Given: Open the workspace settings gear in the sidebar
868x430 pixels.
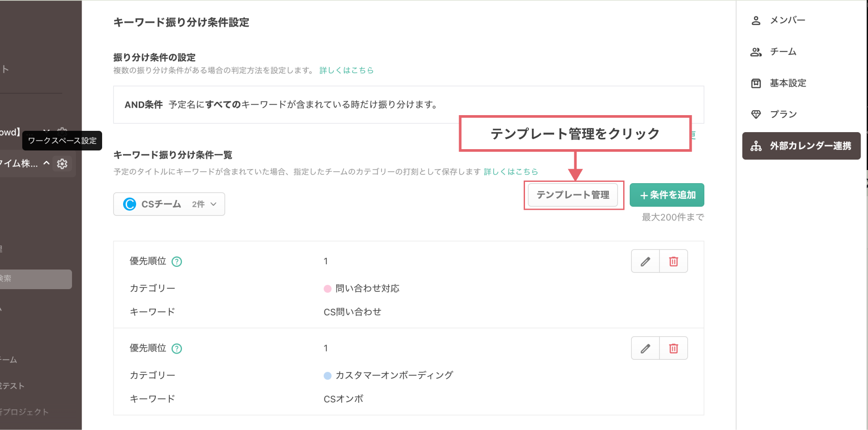Looking at the screenshot, I should pos(62,164).
